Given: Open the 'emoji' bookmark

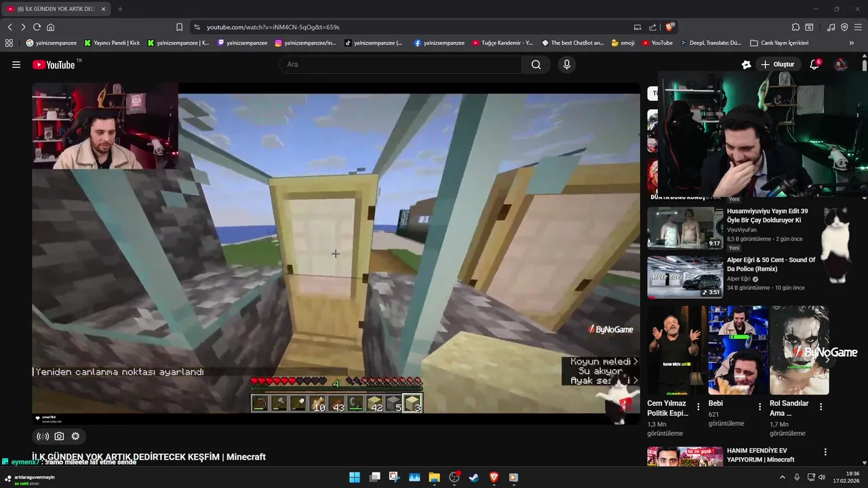Looking at the screenshot, I should (623, 43).
